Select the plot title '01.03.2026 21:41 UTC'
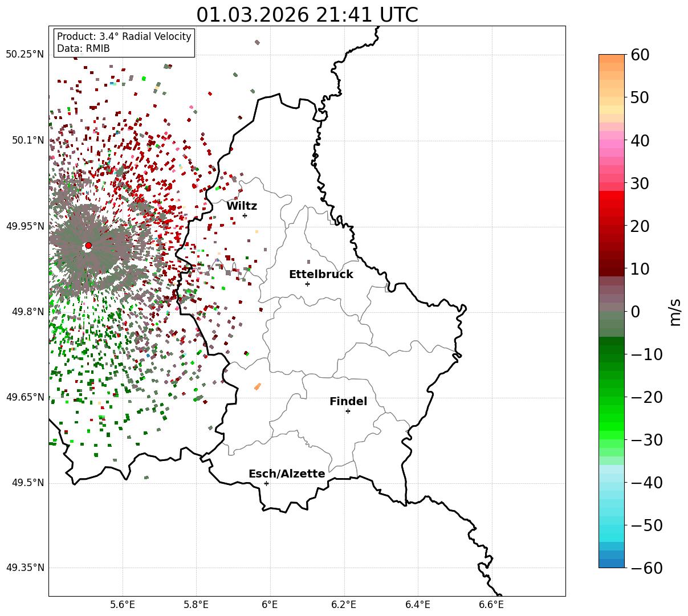Viewport: 688px width, 616px height. tap(307, 14)
